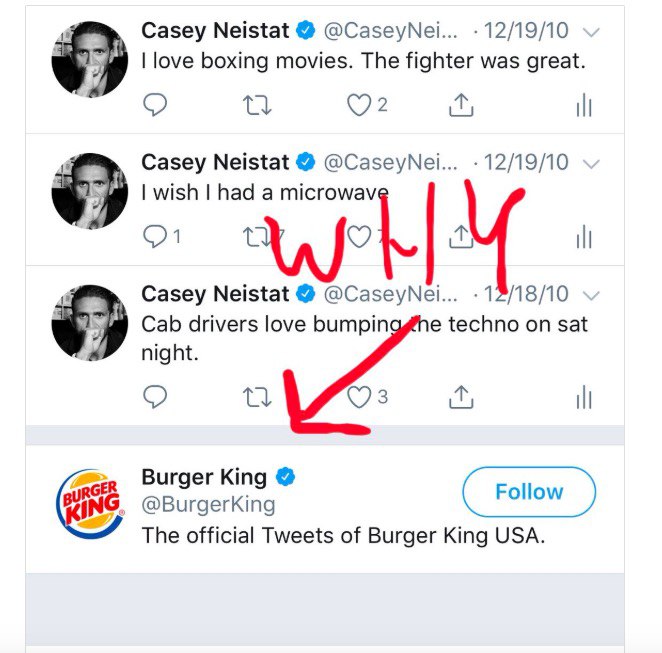The height and width of the screenshot is (653, 662).
Task: Open Casey Neistat's avatar on first tweet
Action: point(90,60)
